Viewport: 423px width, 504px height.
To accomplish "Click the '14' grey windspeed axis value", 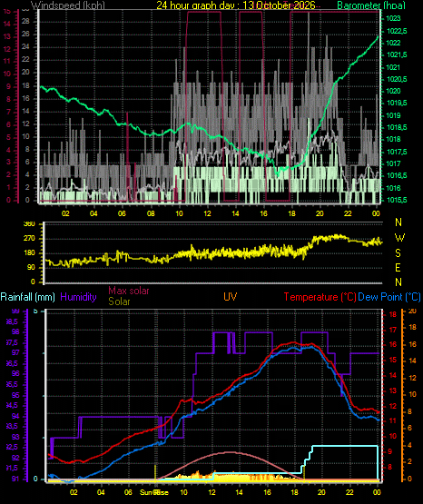I will [x=25, y=111].
